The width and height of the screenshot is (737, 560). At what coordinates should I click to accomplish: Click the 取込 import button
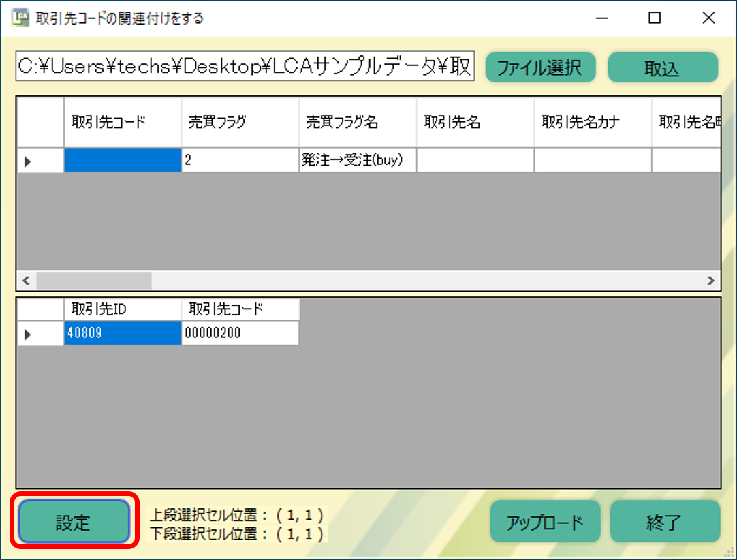(x=662, y=68)
